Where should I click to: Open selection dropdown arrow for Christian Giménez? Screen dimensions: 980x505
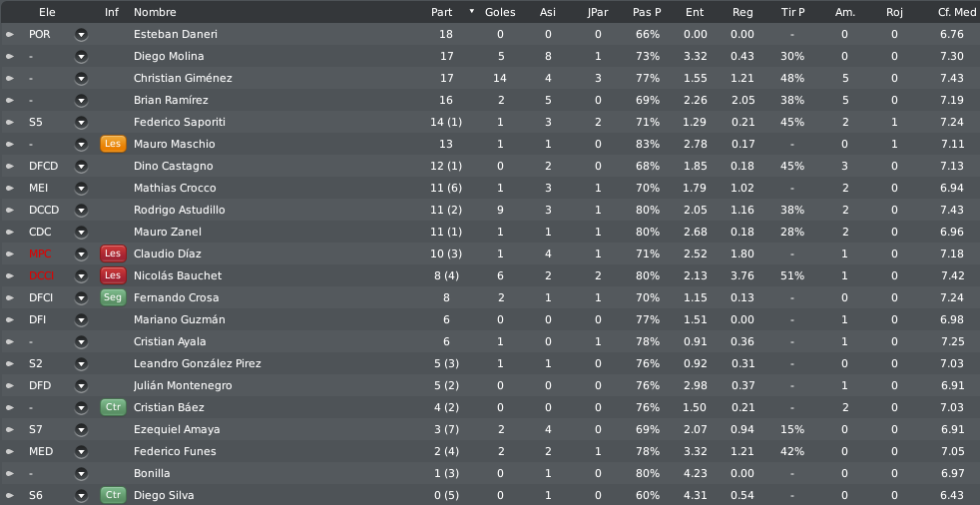81,78
